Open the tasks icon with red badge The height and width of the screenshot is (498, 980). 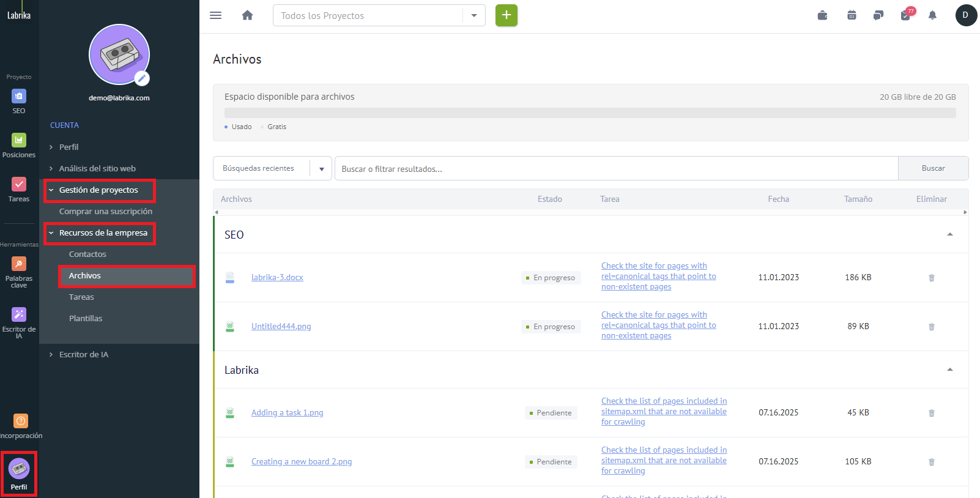tap(907, 15)
